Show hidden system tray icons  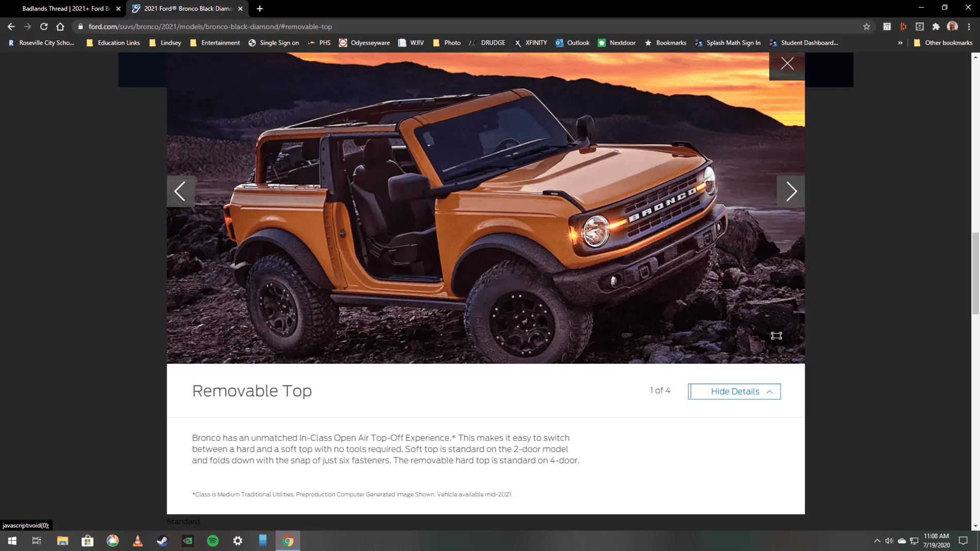877,541
